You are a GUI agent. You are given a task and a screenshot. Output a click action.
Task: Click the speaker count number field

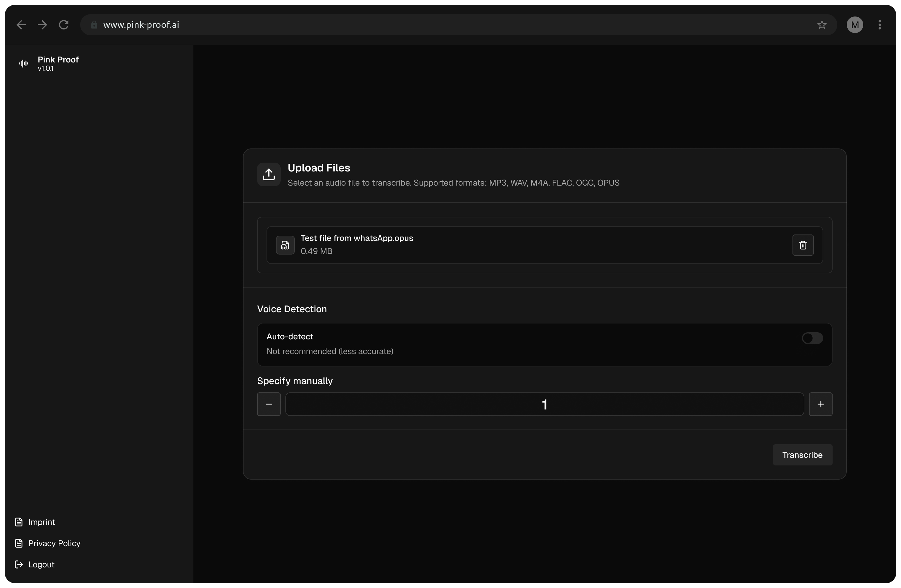(544, 404)
